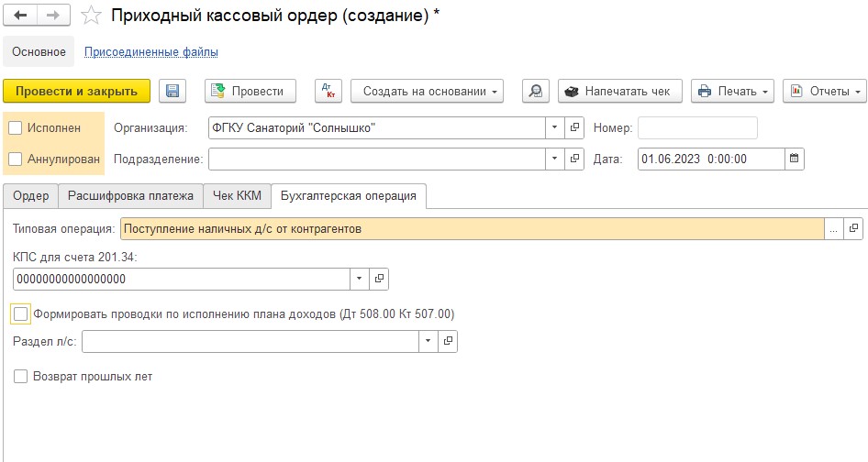
Task: Go forward with the right arrow button
Action: [53, 16]
